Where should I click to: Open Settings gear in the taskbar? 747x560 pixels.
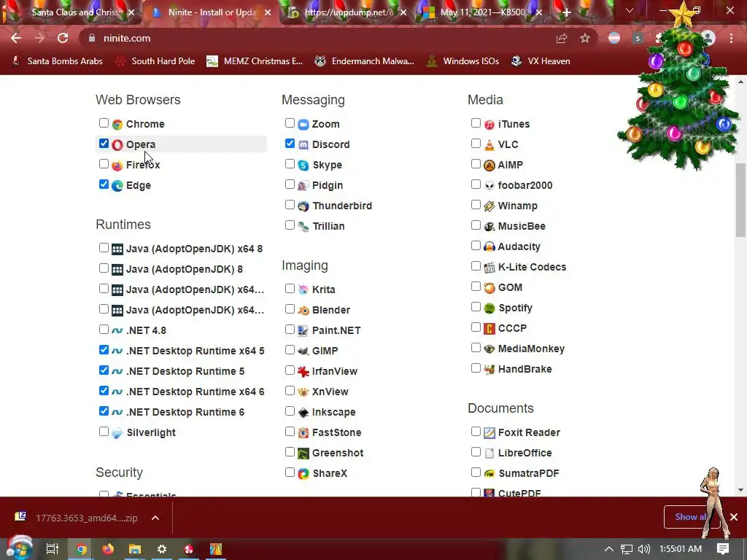[162, 549]
